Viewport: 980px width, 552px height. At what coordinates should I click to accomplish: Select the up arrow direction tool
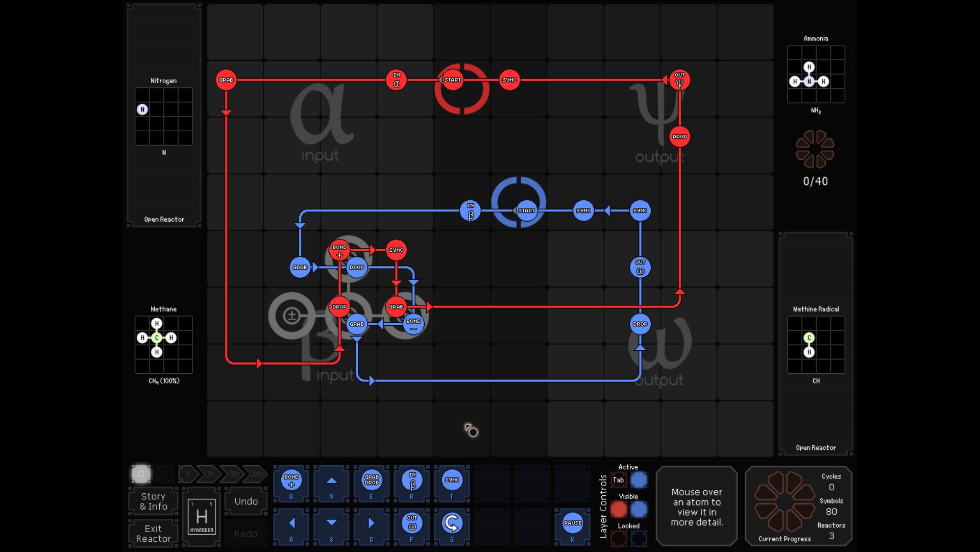click(x=332, y=481)
